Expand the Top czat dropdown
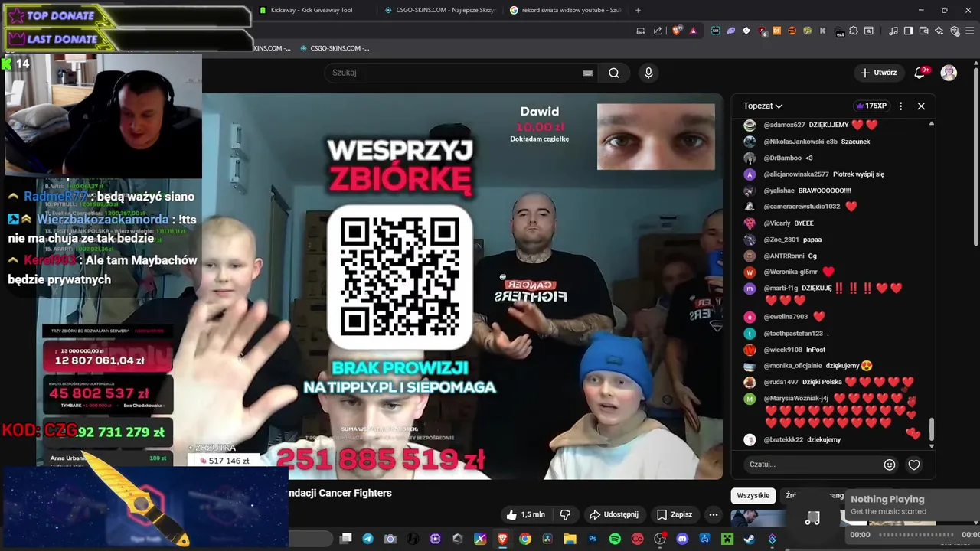Screen dimensions: 980x551 coord(763,106)
